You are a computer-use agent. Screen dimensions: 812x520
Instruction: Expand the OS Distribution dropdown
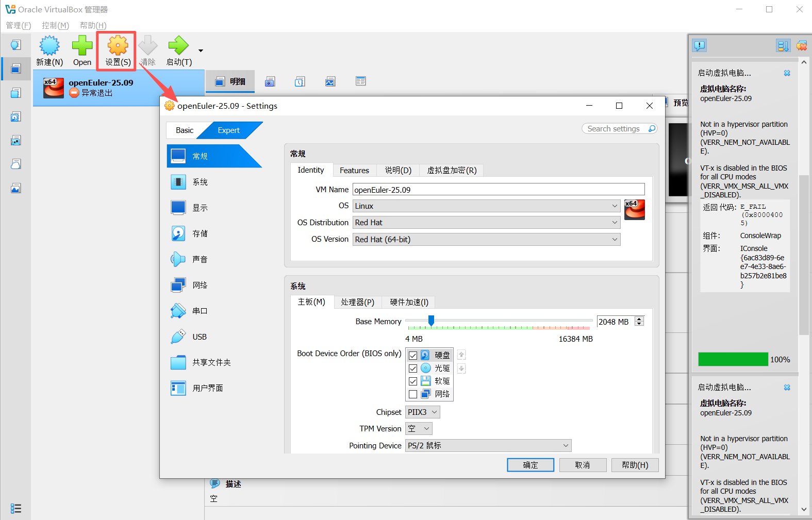(x=486, y=223)
